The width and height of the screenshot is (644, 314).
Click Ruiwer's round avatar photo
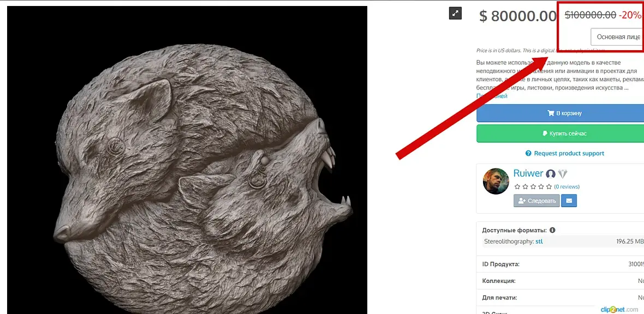coord(496,181)
